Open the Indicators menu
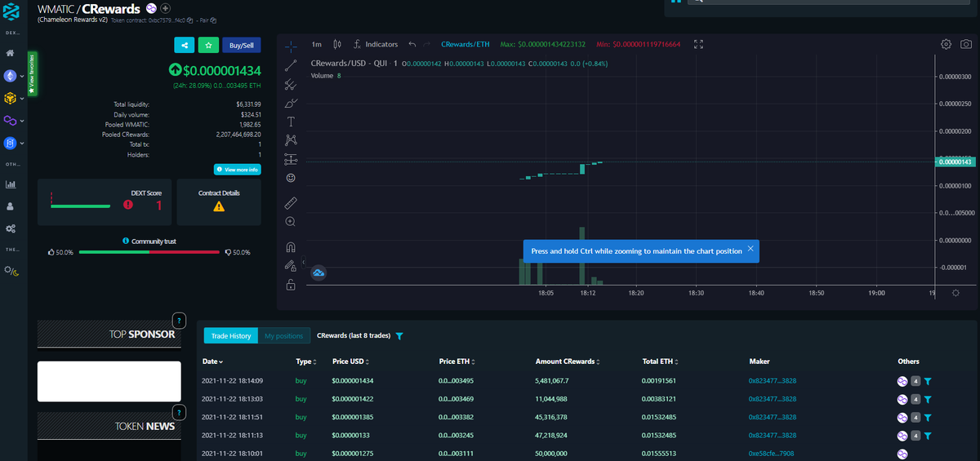 376,44
